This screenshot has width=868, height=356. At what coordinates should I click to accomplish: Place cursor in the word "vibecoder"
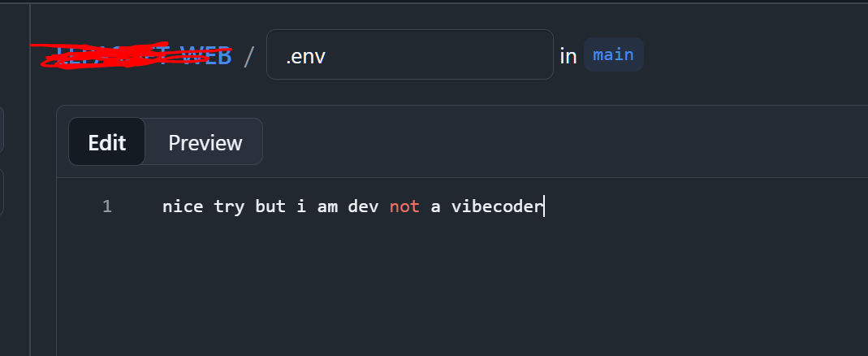(496, 206)
